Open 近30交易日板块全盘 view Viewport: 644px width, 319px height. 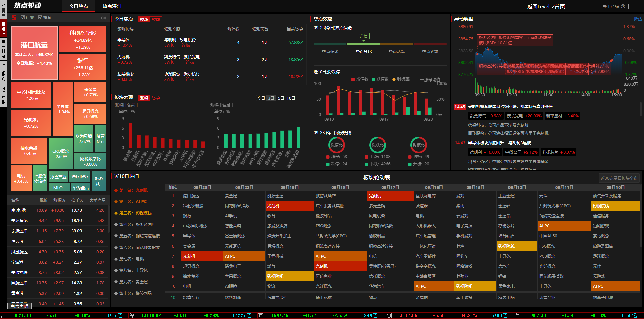(x=619, y=178)
